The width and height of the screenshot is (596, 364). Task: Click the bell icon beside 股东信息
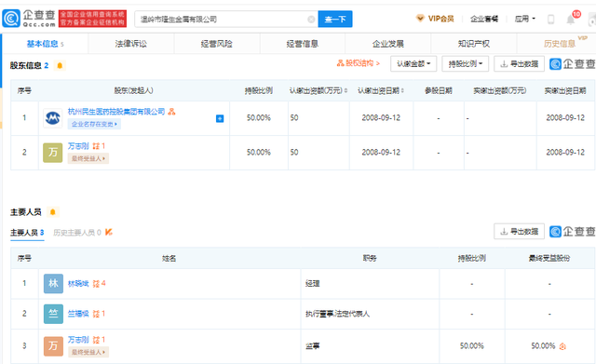[x=60, y=65]
